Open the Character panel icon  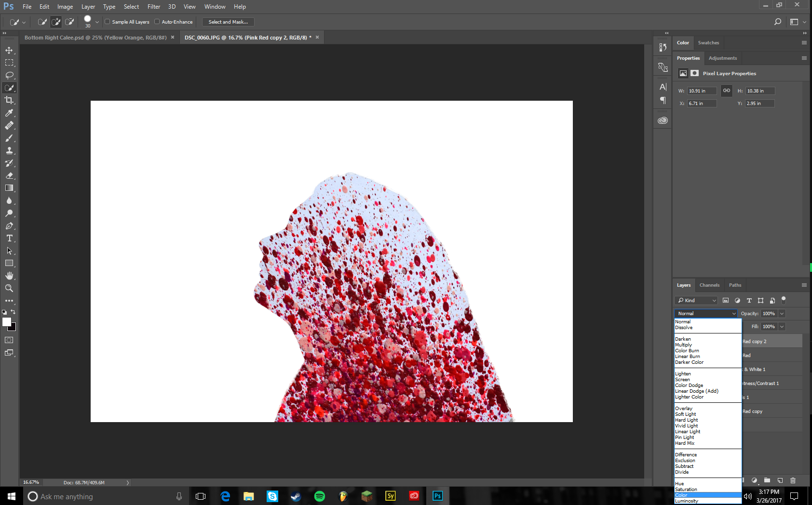pyautogui.click(x=663, y=87)
